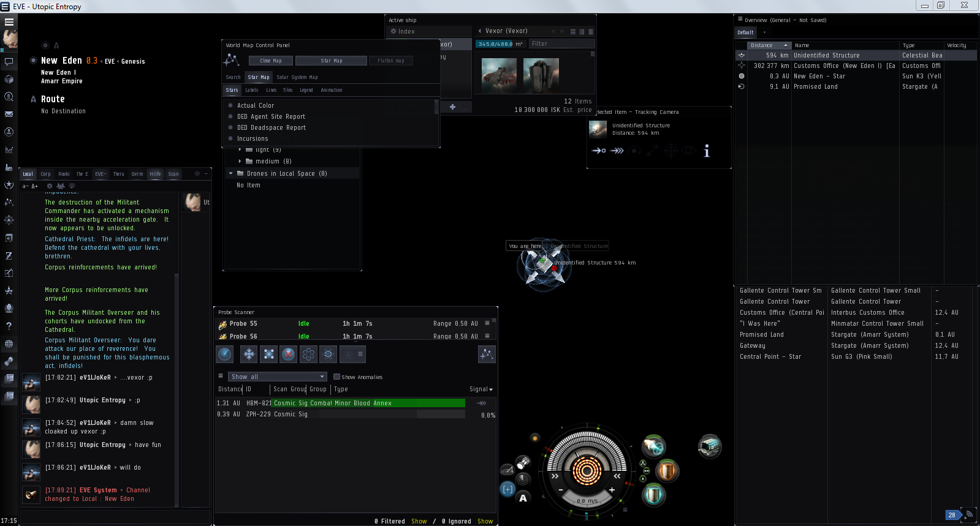This screenshot has width=980, height=526.
Task: Click the Star Map button
Action: tap(331, 61)
